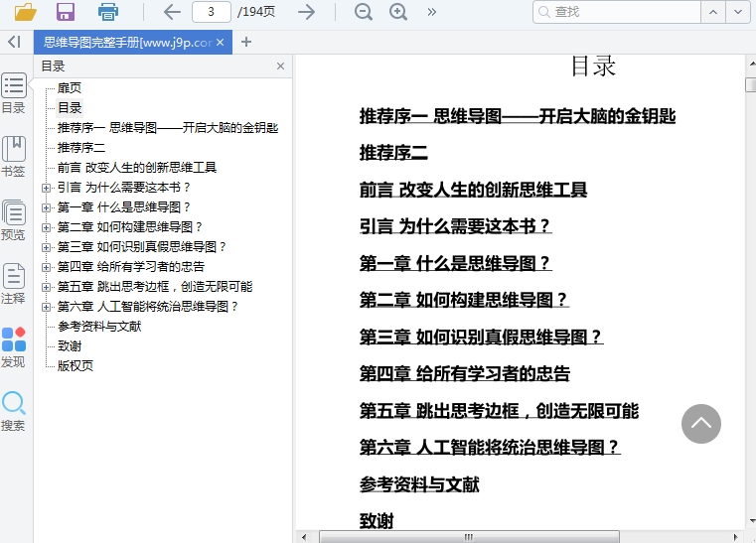756x543 pixels.
Task: Select 目录 in the outline tree
Action: [x=70, y=107]
